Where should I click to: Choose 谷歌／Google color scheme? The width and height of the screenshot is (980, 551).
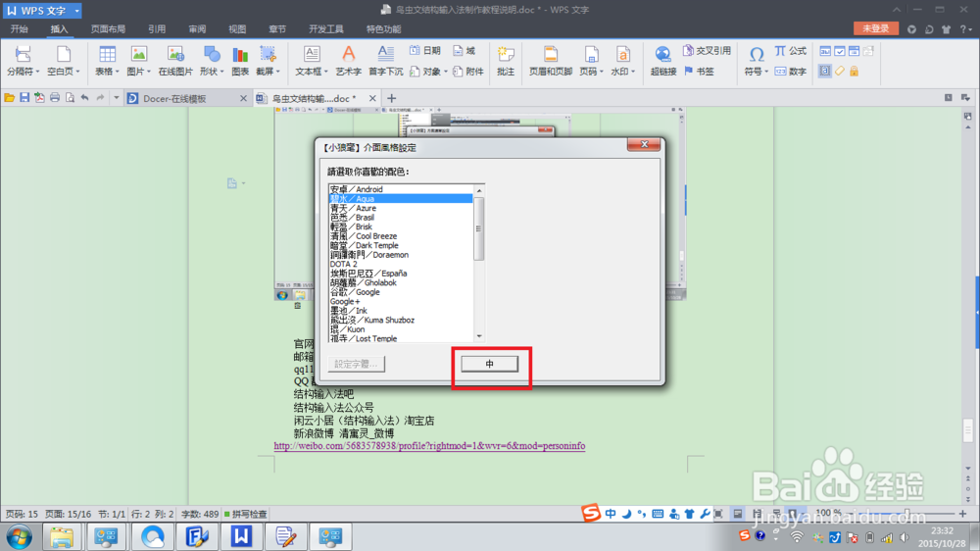click(x=401, y=292)
